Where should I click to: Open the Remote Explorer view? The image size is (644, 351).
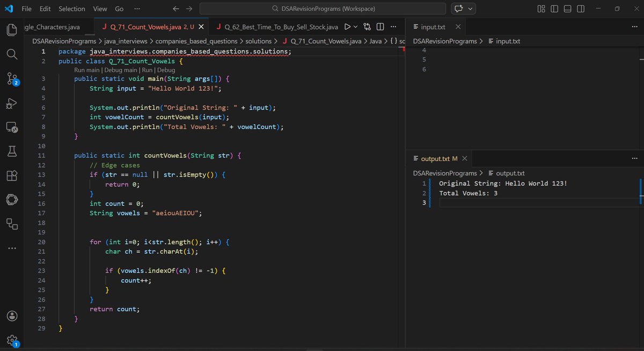click(x=12, y=128)
